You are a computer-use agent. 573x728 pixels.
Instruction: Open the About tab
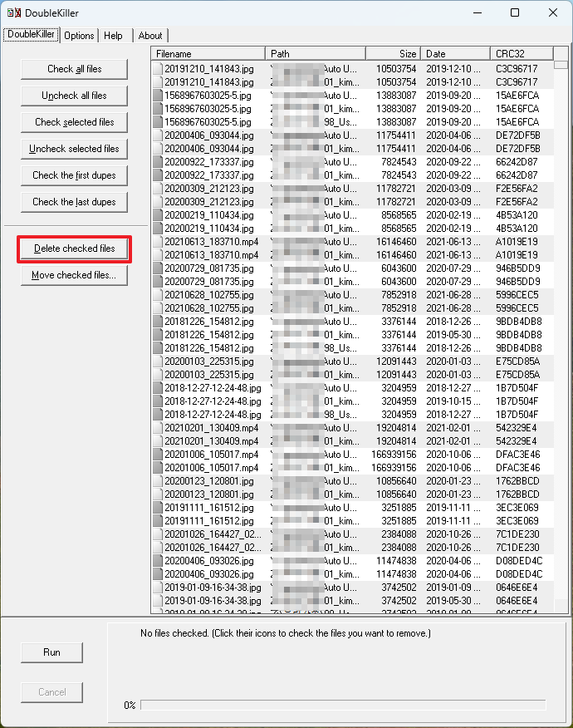[x=150, y=36]
